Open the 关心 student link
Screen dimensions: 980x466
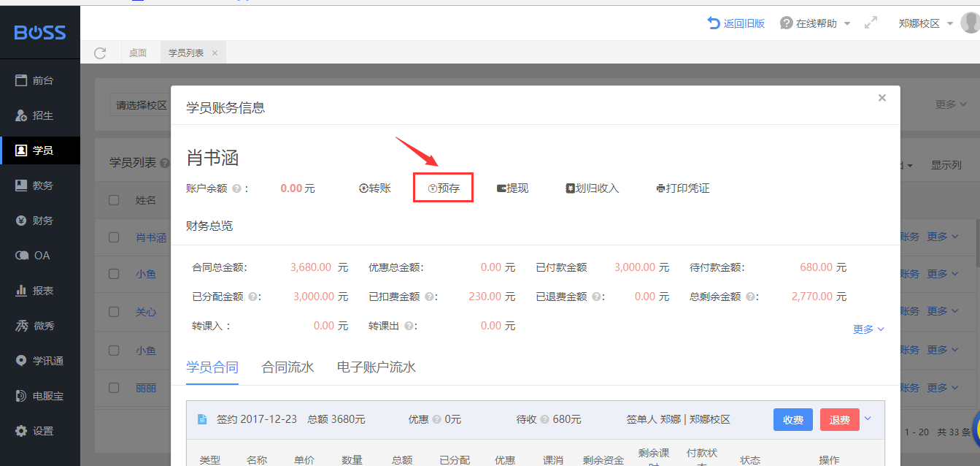[x=146, y=312]
